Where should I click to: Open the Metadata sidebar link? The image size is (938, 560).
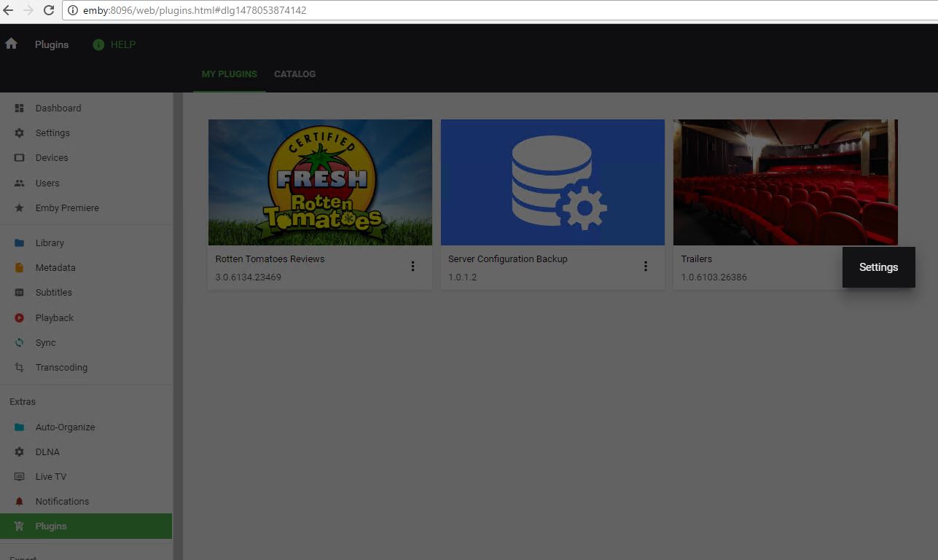(86, 268)
